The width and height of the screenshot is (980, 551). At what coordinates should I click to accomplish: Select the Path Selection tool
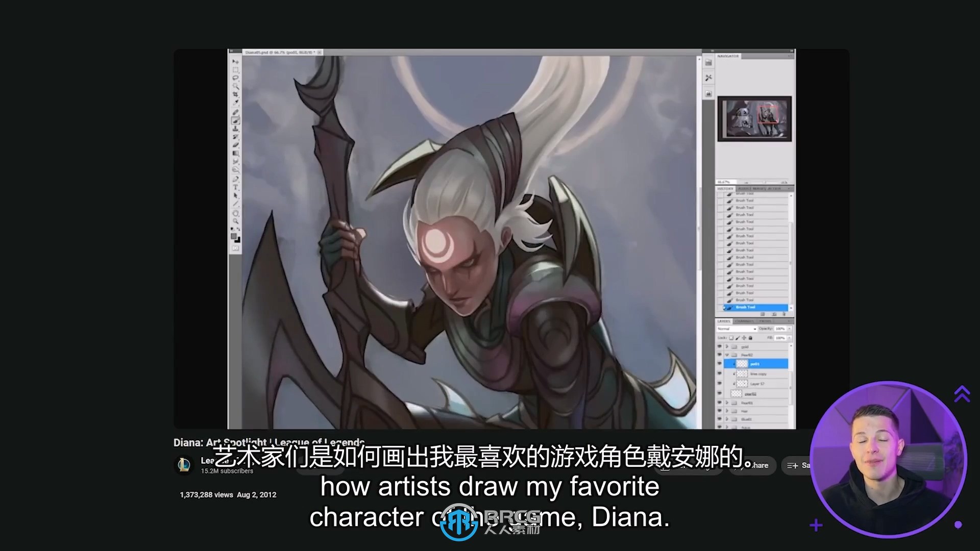(236, 195)
